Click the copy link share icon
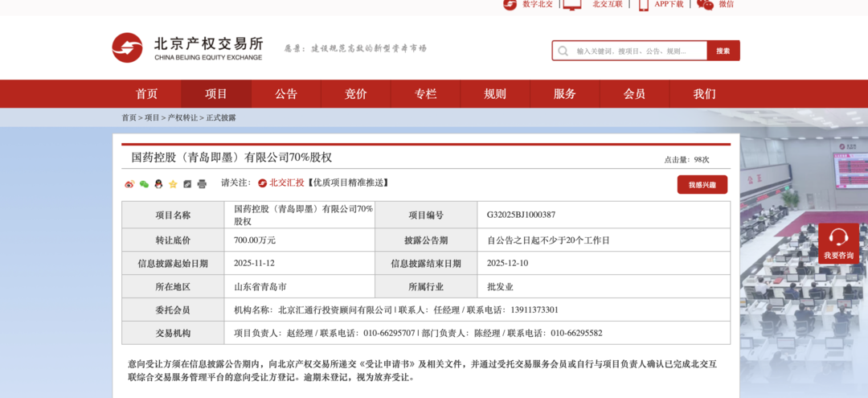The width and height of the screenshot is (868, 398). [187, 184]
